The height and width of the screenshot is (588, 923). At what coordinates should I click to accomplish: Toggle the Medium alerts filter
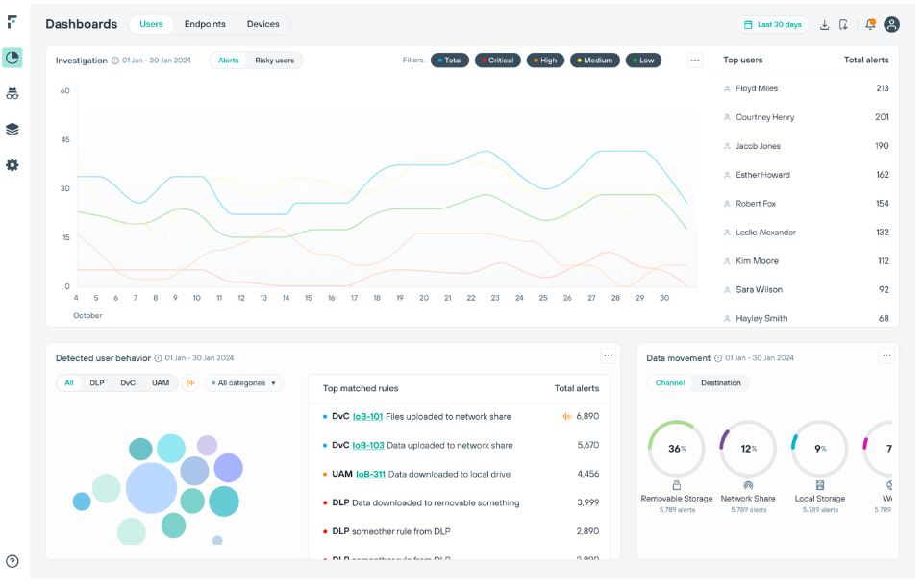(594, 60)
